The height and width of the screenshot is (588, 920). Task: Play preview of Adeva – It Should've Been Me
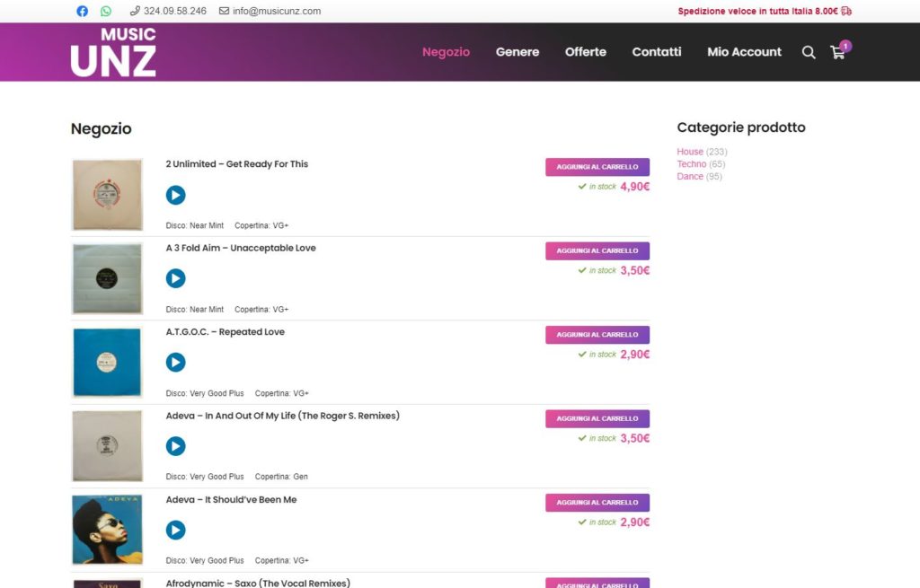pyautogui.click(x=175, y=530)
